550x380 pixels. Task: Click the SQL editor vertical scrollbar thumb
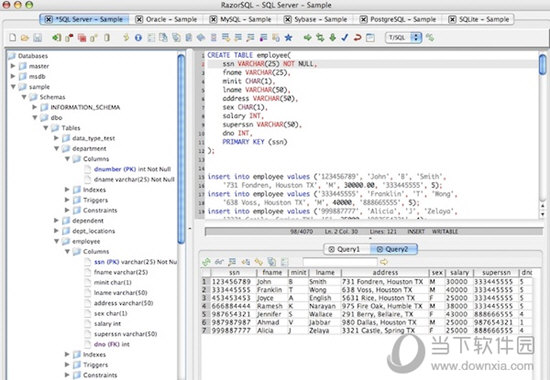(543, 64)
